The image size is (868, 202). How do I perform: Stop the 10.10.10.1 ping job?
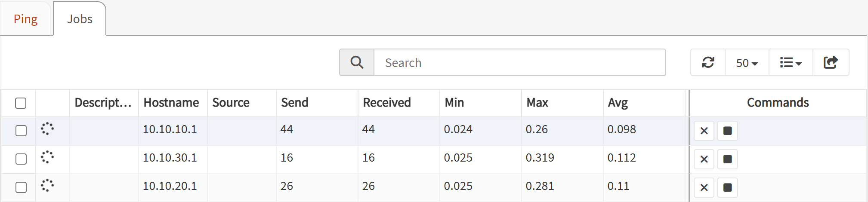pyautogui.click(x=727, y=131)
